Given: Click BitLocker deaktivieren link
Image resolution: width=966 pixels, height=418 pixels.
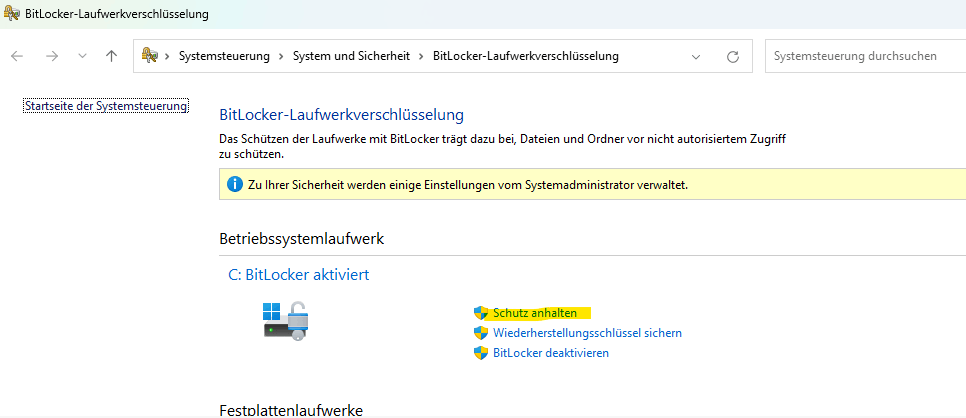Looking at the screenshot, I should [x=551, y=353].
